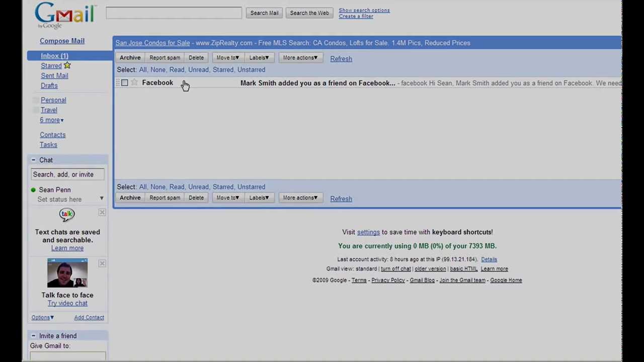644x362 pixels.
Task: Click the star icon next to Starred
Action: pos(67,65)
